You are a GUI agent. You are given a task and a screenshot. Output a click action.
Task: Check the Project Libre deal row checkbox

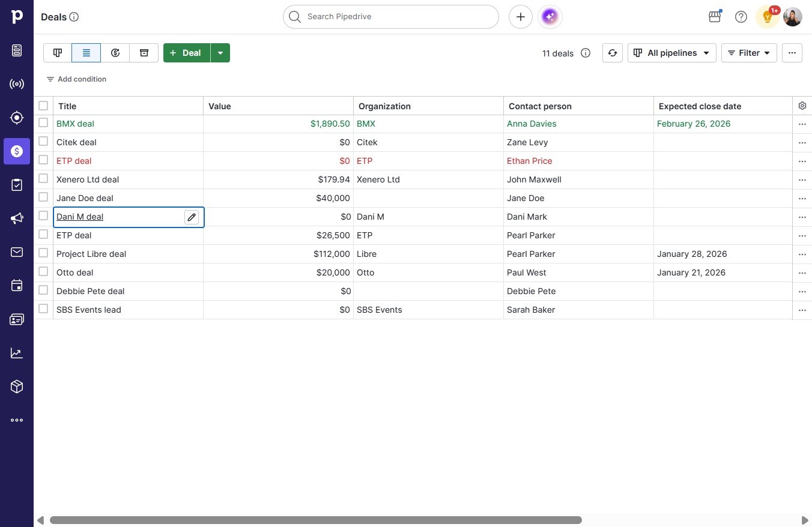click(x=43, y=253)
